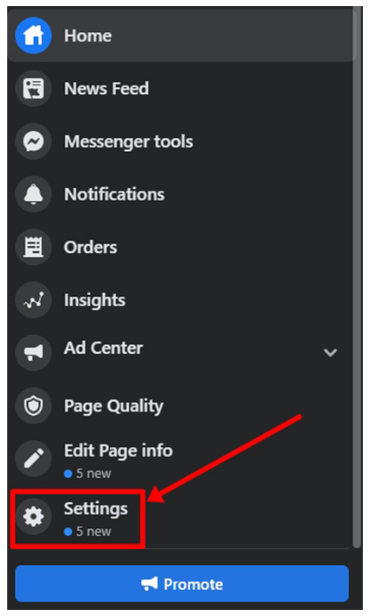Select Edit Page info label
368x615 pixels.
(118, 451)
